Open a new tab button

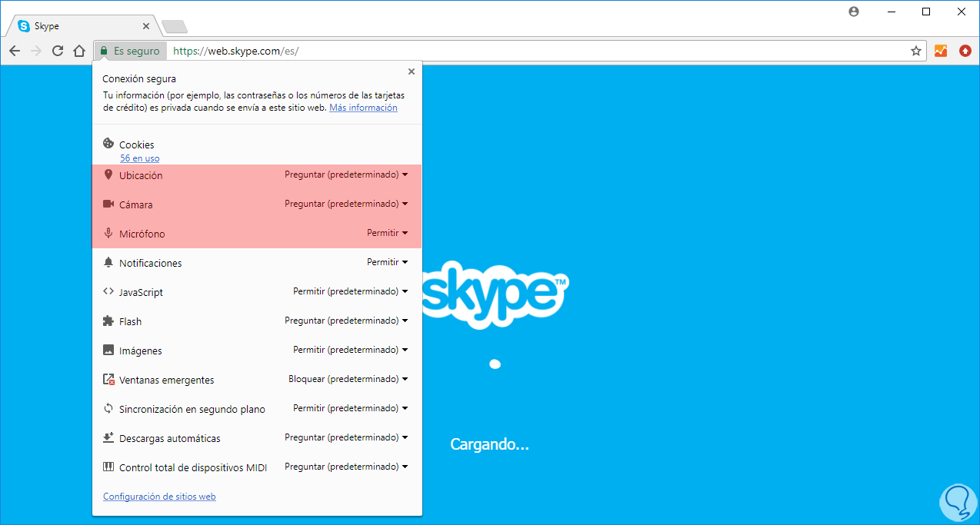coord(175,27)
